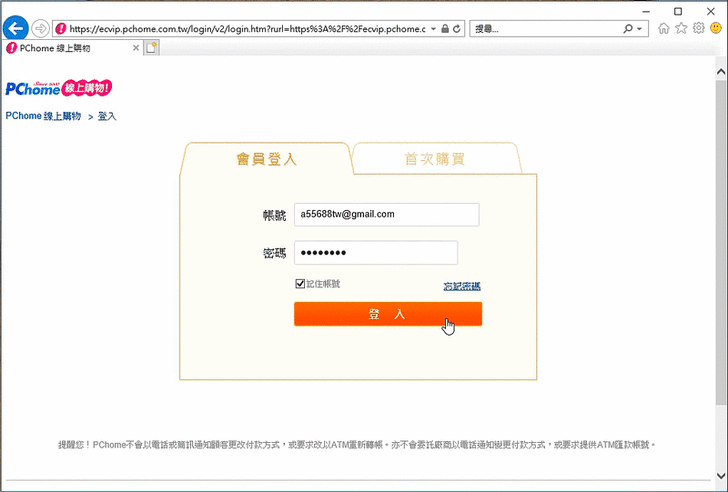This screenshot has height=492, width=728.
Task: Open the Tools gear icon
Action: [x=698, y=28]
